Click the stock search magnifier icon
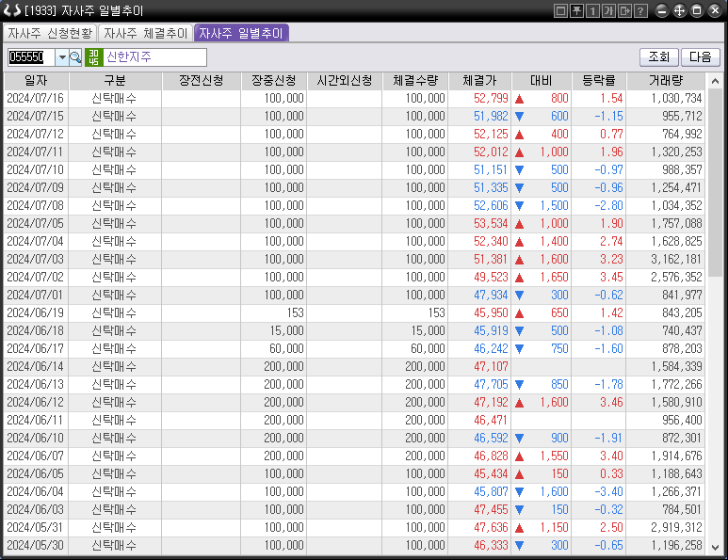 75,57
